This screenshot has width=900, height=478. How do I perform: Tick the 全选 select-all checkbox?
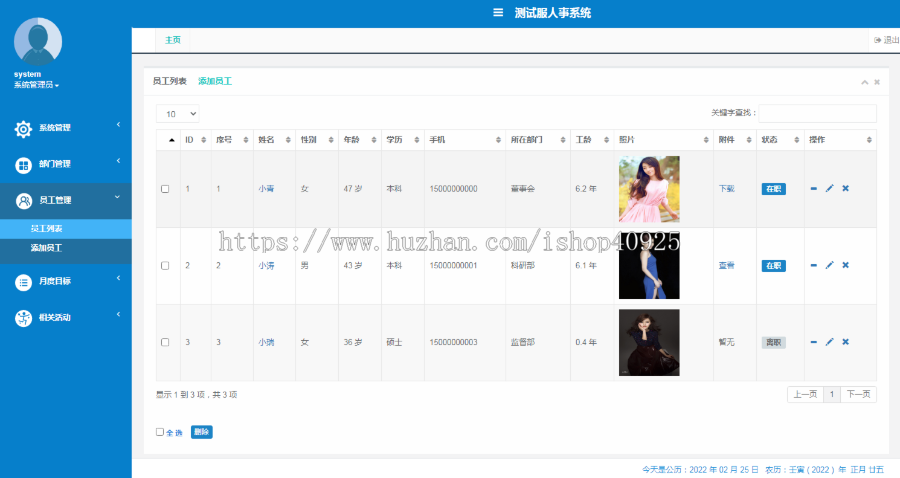pos(160,432)
